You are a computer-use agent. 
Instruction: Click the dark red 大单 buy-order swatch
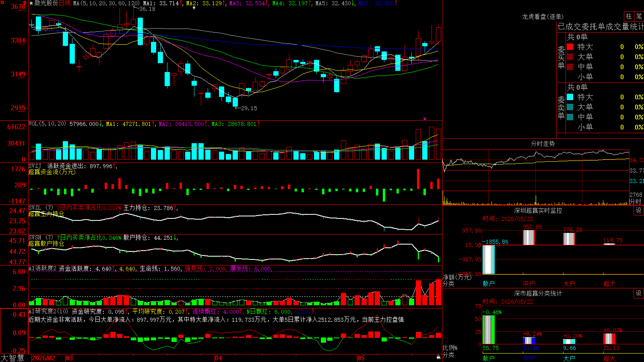[x=570, y=57]
